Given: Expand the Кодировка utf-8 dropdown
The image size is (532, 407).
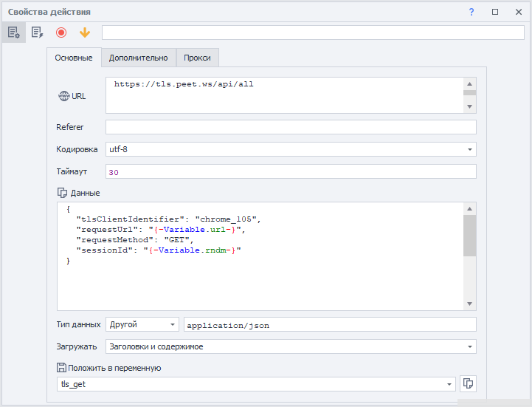Looking at the screenshot, I should click(x=470, y=150).
